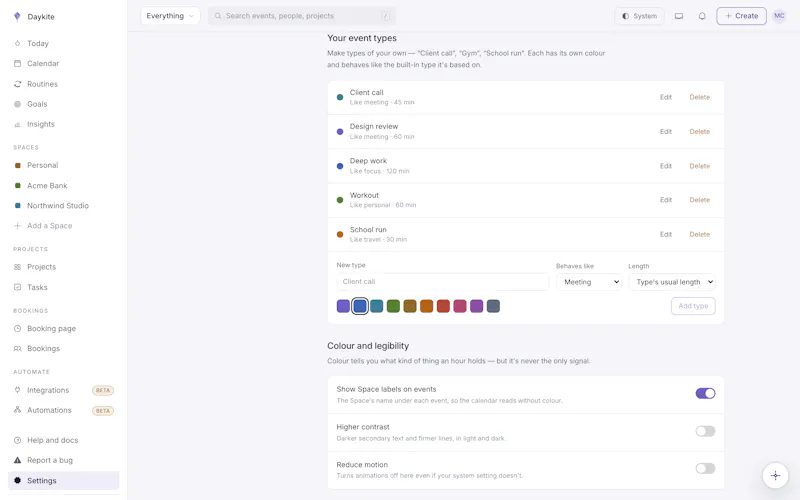Pick the teal colour swatch

(x=377, y=306)
